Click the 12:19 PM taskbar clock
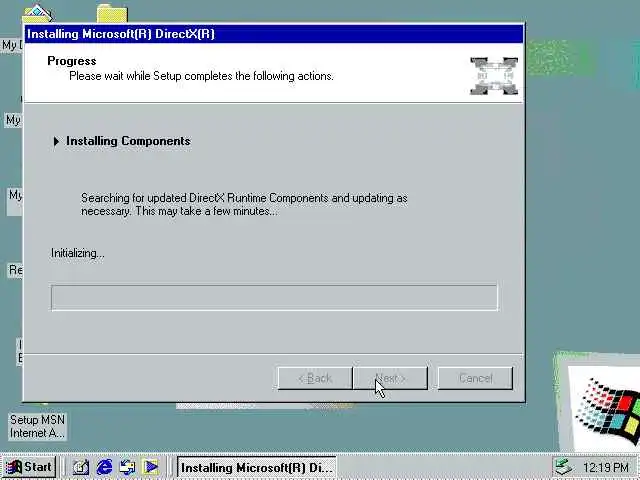This screenshot has width=640, height=480. click(606, 467)
